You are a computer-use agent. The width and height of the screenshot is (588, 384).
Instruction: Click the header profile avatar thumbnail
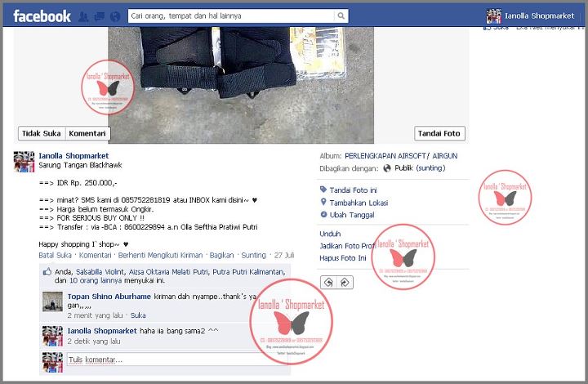click(x=493, y=16)
